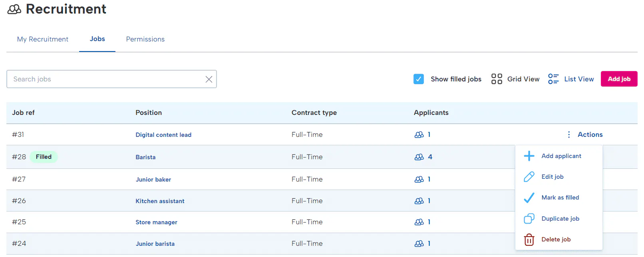Click the Grid View squares icon

[x=497, y=79]
